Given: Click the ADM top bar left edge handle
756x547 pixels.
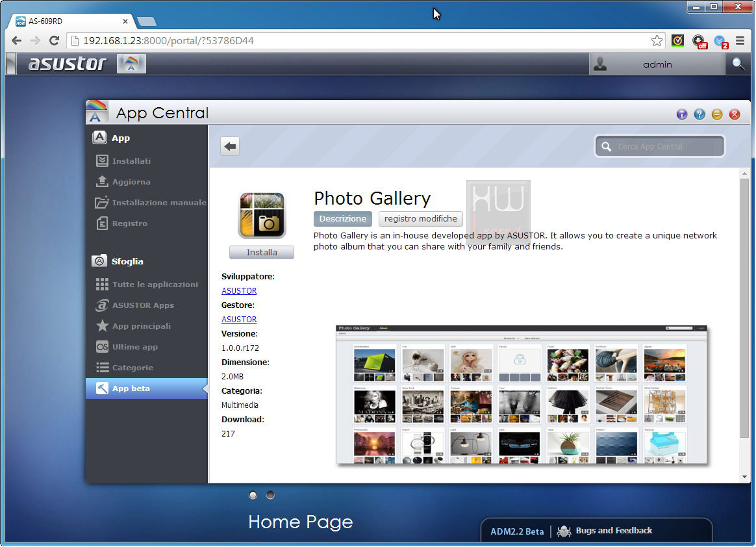Looking at the screenshot, I should (10, 64).
